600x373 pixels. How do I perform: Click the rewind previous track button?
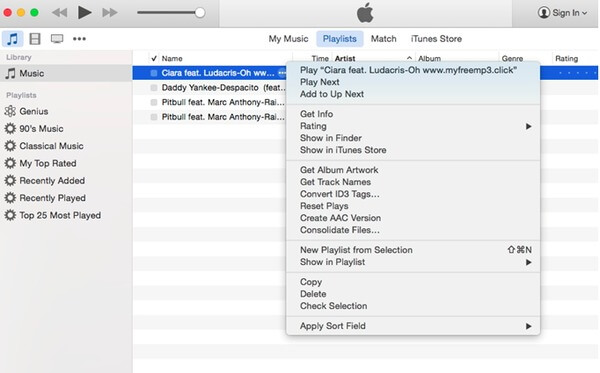point(60,13)
